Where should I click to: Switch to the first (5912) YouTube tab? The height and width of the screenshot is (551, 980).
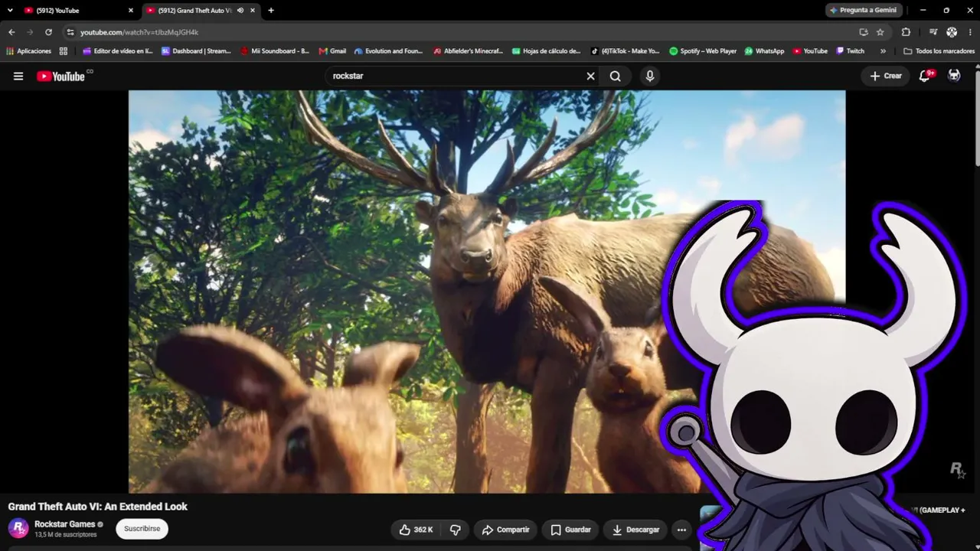(x=78, y=11)
